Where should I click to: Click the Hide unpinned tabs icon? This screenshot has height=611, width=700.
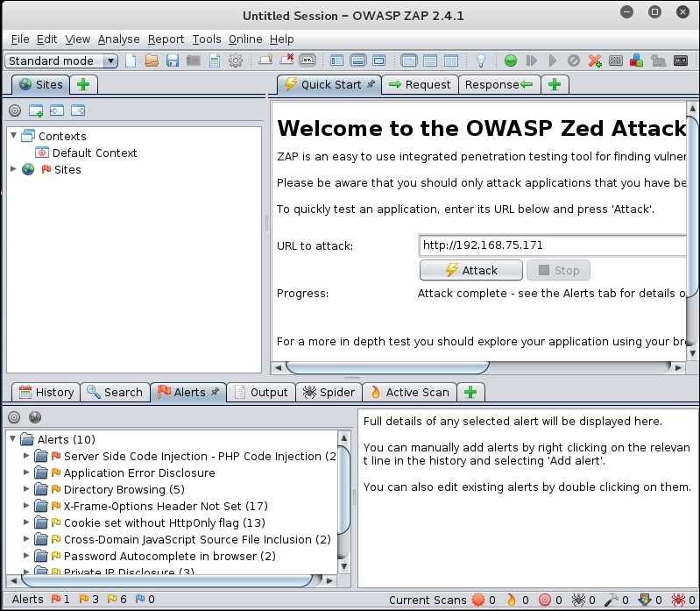[x=286, y=60]
